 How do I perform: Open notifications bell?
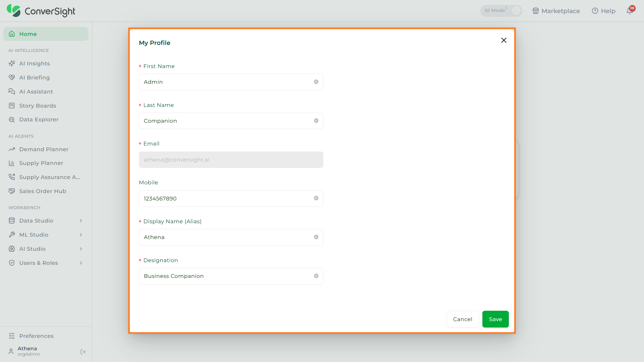click(630, 11)
